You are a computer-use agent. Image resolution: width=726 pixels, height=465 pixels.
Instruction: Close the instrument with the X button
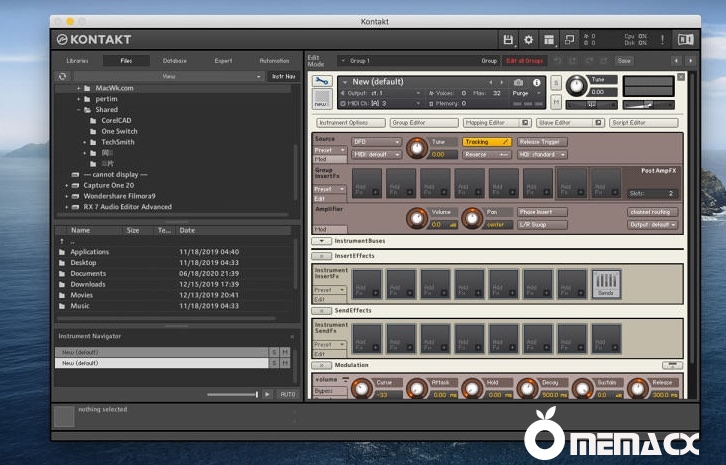point(681,77)
